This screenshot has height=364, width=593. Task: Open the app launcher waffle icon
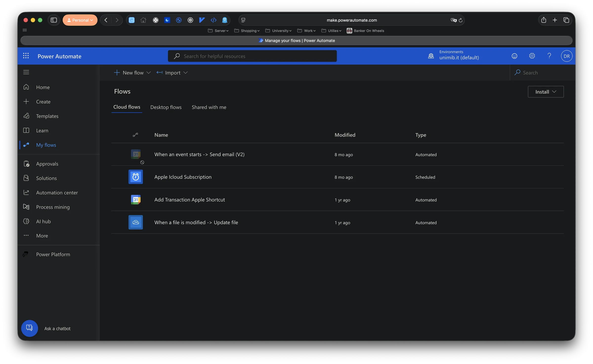[x=26, y=56]
